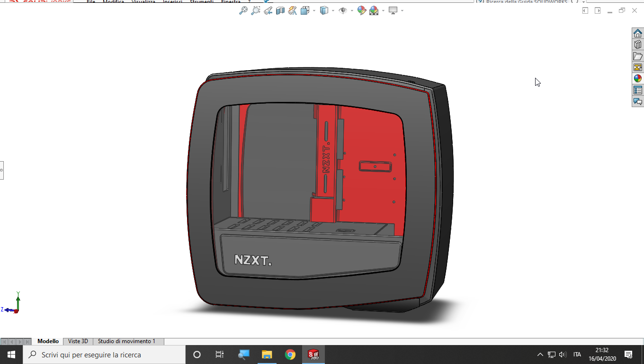Expand the Apply Scene dropdown arrow

tap(383, 10)
